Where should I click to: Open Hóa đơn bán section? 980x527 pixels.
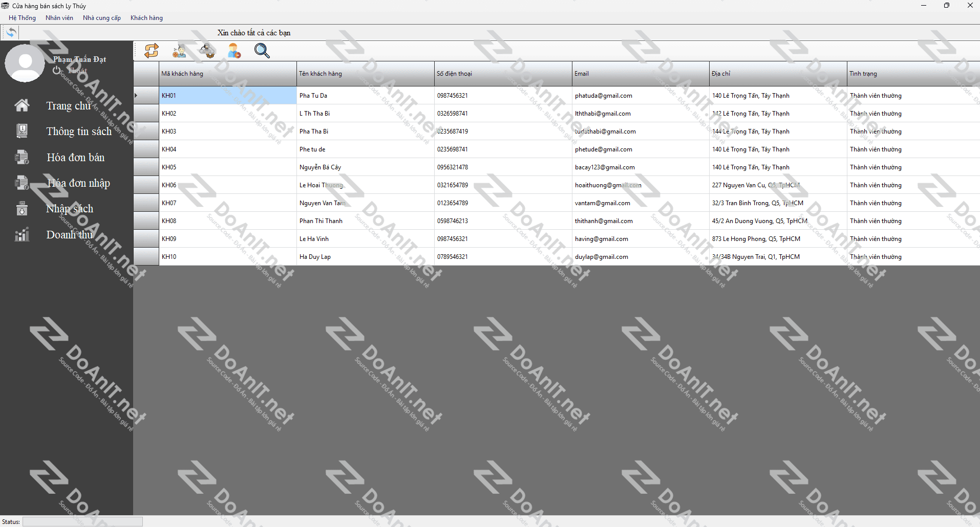click(75, 158)
